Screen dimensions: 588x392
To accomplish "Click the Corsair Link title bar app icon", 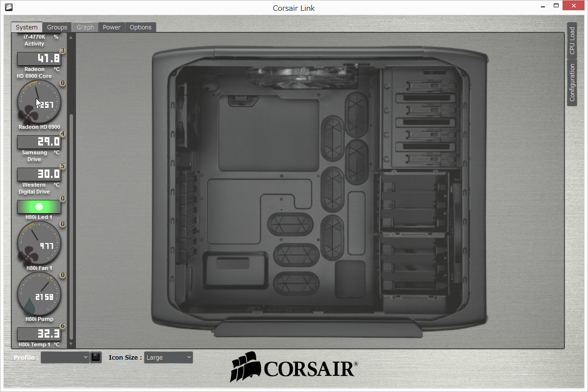I will (x=9, y=8).
